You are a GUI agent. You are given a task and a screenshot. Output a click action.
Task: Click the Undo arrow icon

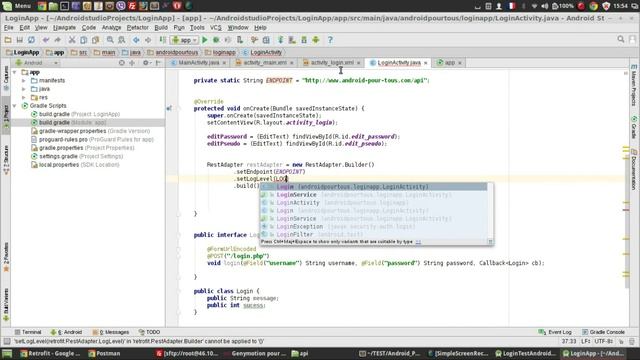click(46, 40)
